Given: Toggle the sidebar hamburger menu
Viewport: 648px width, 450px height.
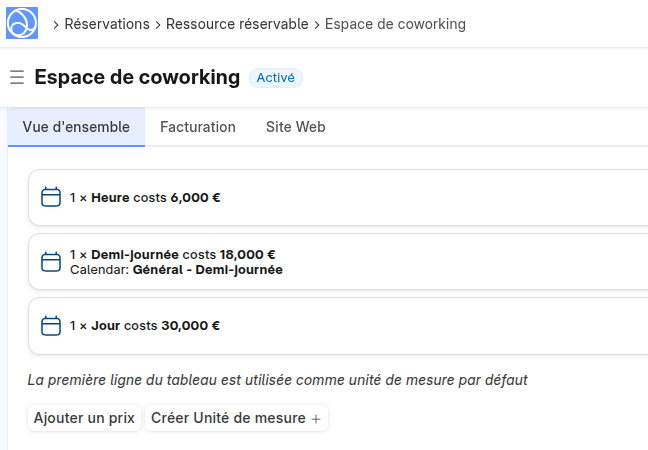Looking at the screenshot, I should click(x=16, y=77).
